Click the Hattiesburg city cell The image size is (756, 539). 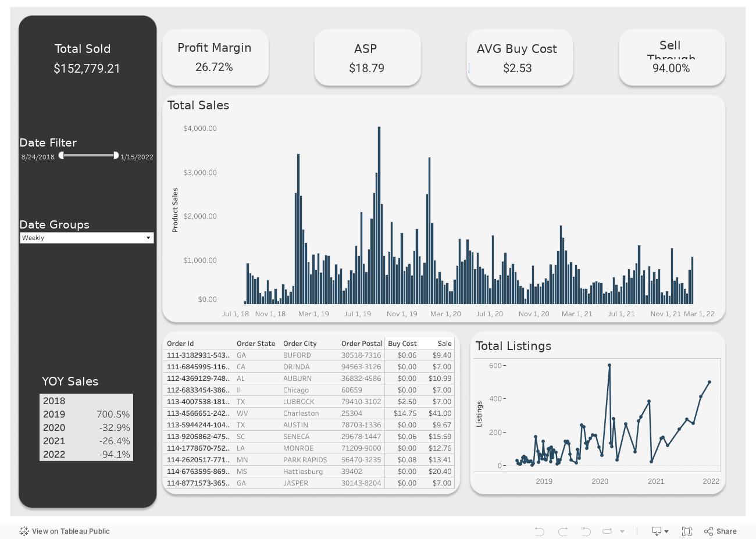pyautogui.click(x=303, y=472)
